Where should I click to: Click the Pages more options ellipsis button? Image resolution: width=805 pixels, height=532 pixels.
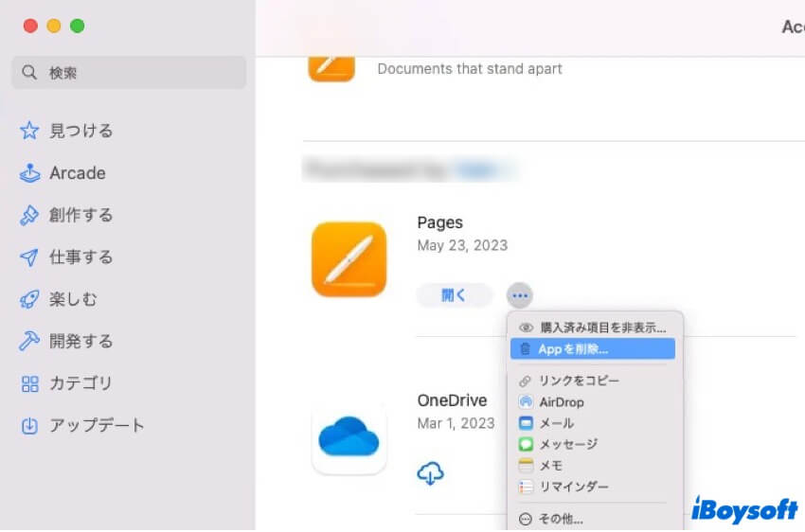point(520,295)
